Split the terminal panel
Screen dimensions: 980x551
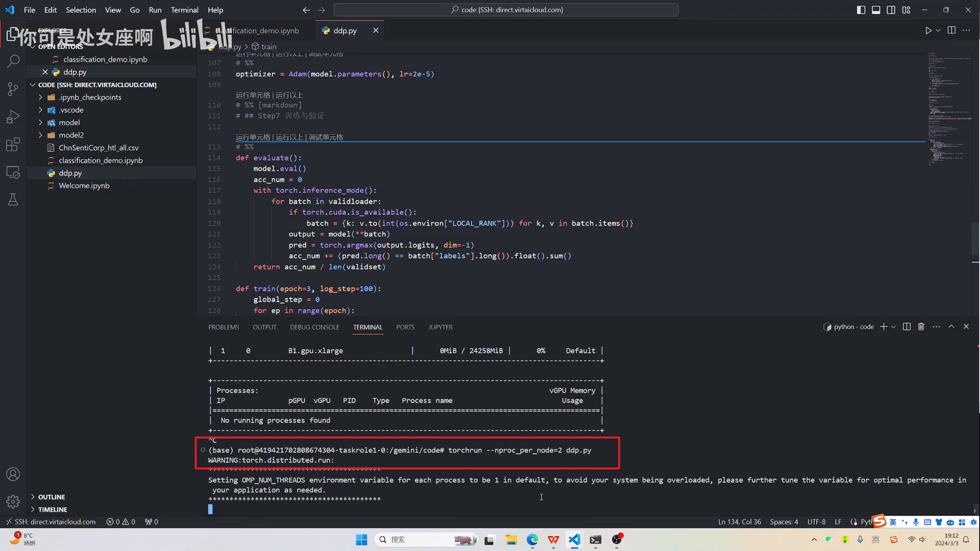pos(906,326)
